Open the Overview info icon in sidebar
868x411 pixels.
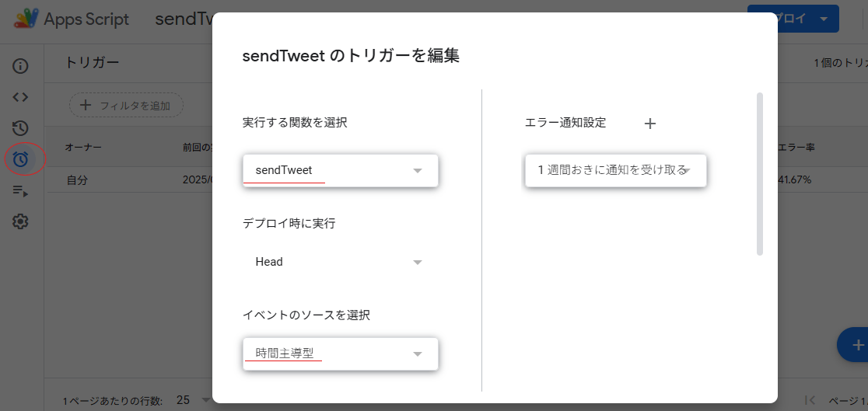point(20,66)
